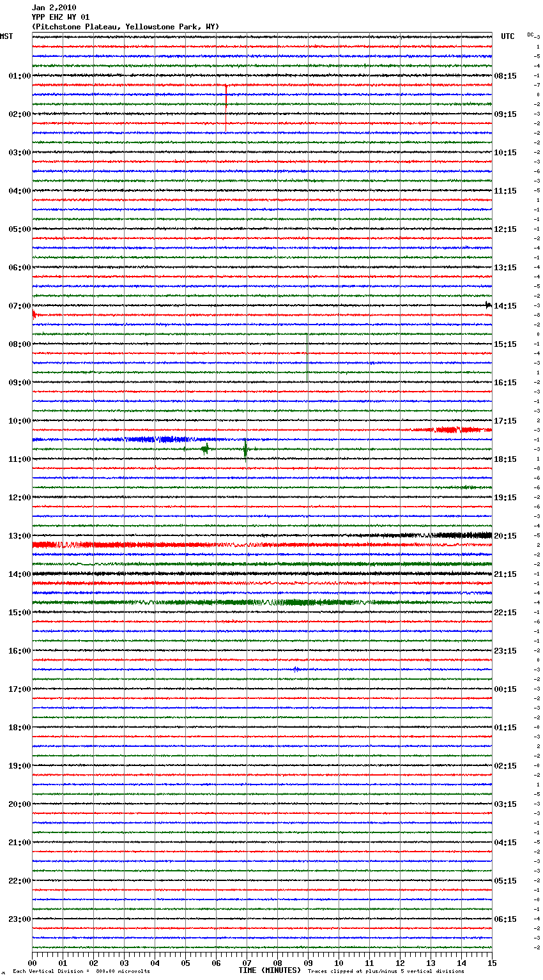
Task: Select the 07:00 MST time label
Action: pyautogui.click(x=20, y=306)
